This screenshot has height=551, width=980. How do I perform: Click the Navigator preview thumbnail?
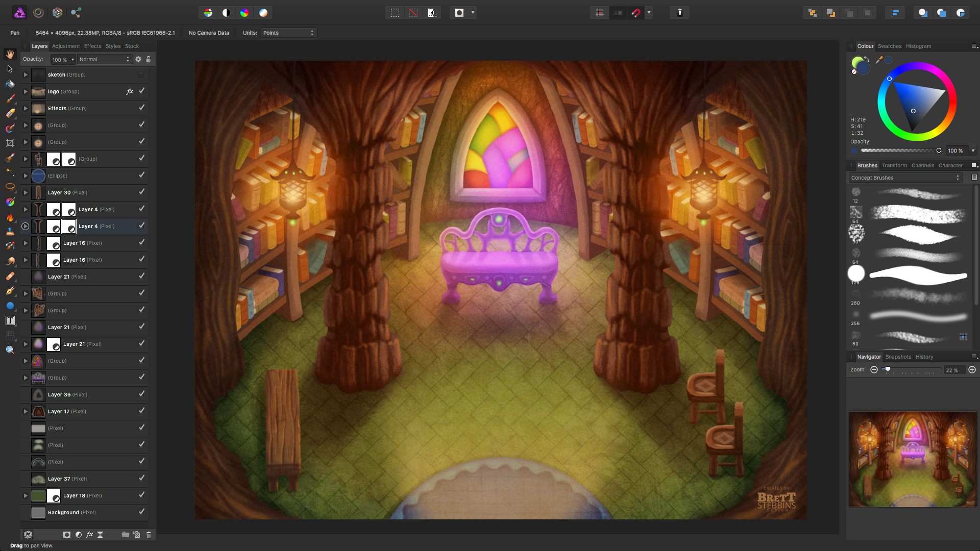tap(913, 459)
